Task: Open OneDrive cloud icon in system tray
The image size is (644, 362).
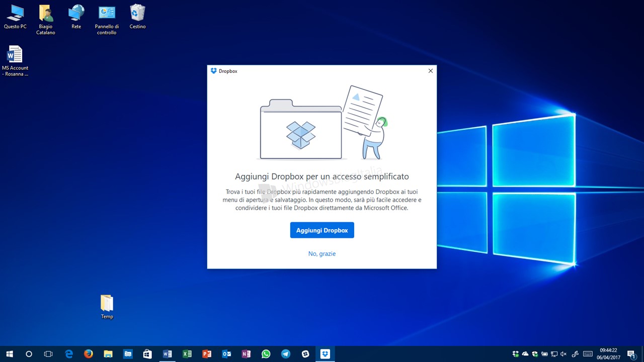Action: 525,354
